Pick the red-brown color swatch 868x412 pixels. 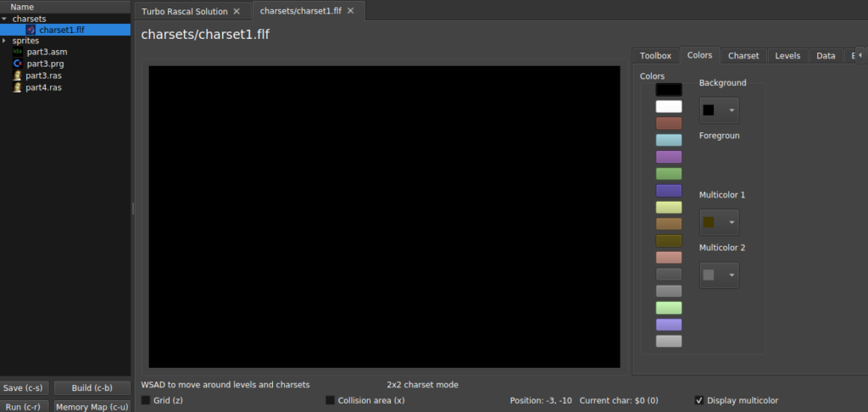pyautogui.click(x=669, y=123)
